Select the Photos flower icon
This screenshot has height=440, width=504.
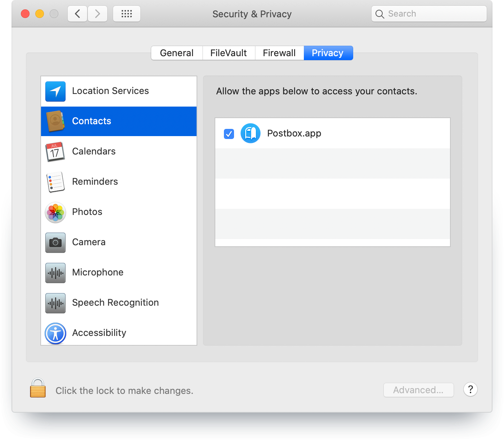[55, 212]
